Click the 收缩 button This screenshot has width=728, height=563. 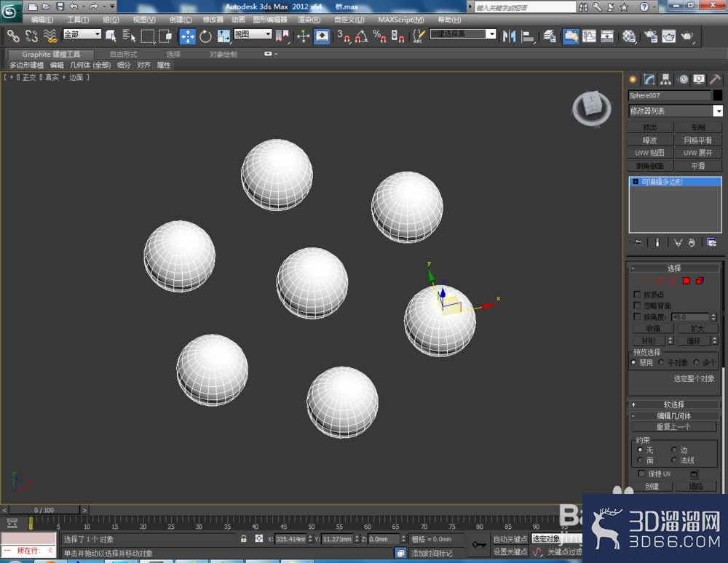pos(653,328)
